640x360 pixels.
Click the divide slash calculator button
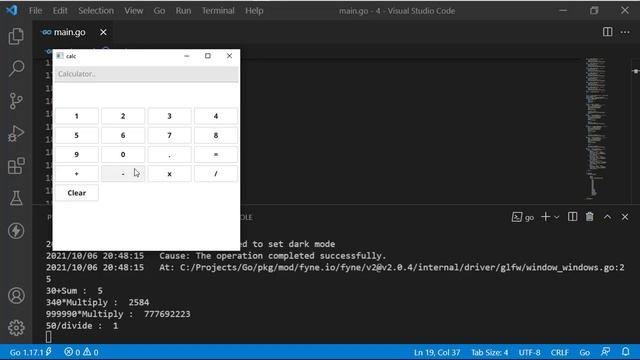pyautogui.click(x=216, y=173)
